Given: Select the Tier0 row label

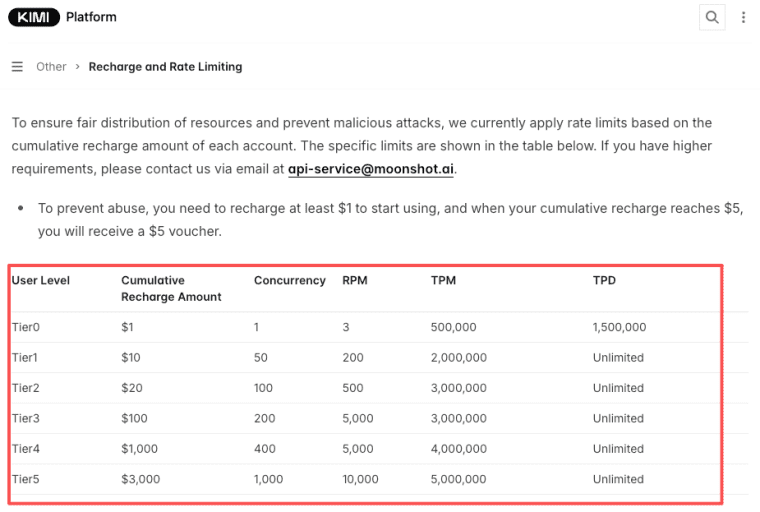Looking at the screenshot, I should 26,327.
